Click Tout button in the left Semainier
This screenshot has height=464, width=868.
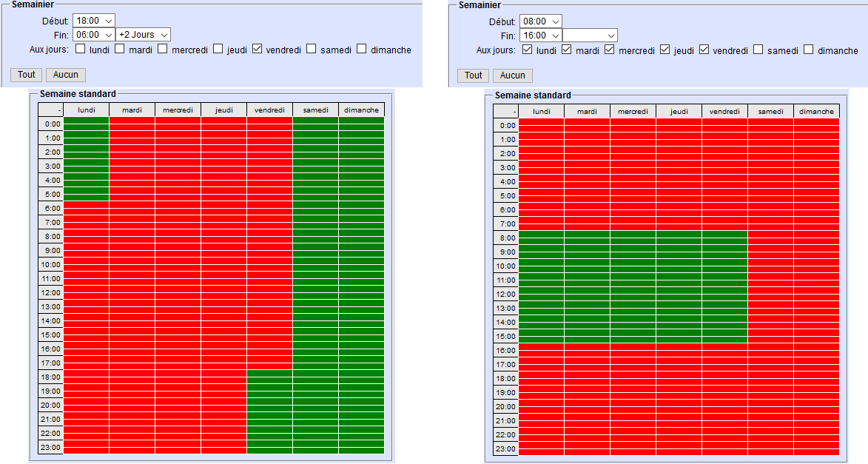pos(27,75)
